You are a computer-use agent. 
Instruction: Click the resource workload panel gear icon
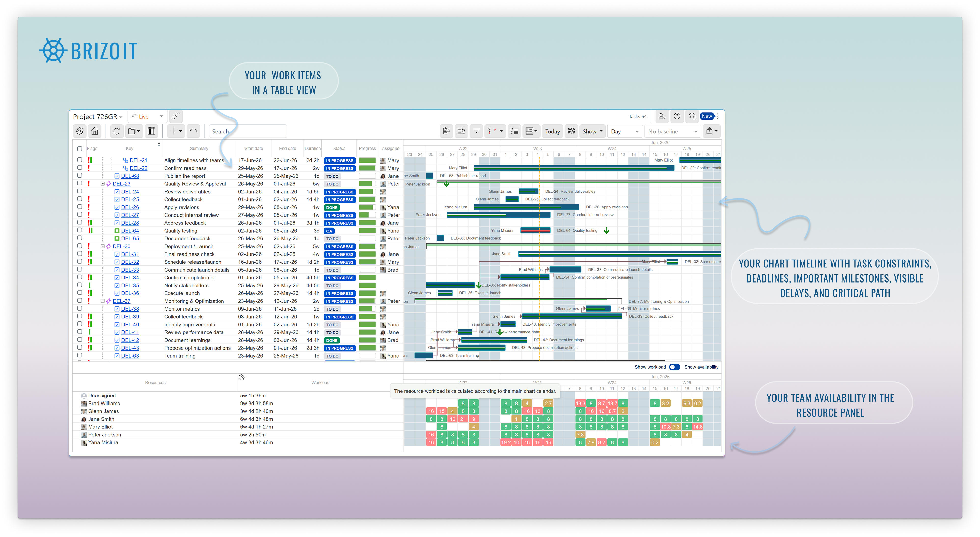(242, 377)
